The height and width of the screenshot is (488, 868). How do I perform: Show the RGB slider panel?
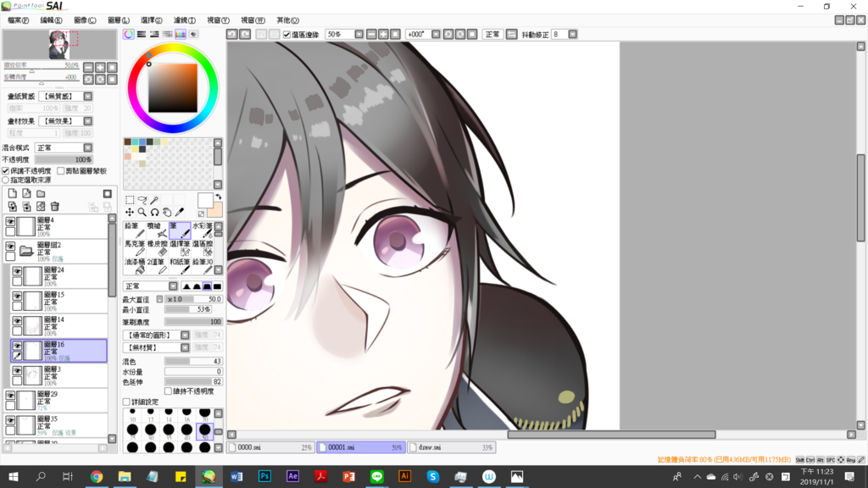[x=142, y=34]
